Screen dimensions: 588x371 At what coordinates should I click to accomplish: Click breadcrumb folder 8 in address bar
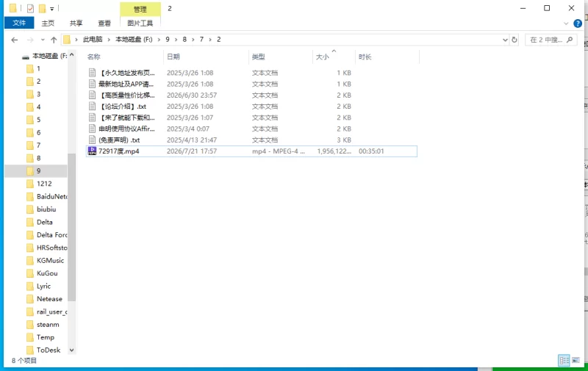pyautogui.click(x=184, y=40)
